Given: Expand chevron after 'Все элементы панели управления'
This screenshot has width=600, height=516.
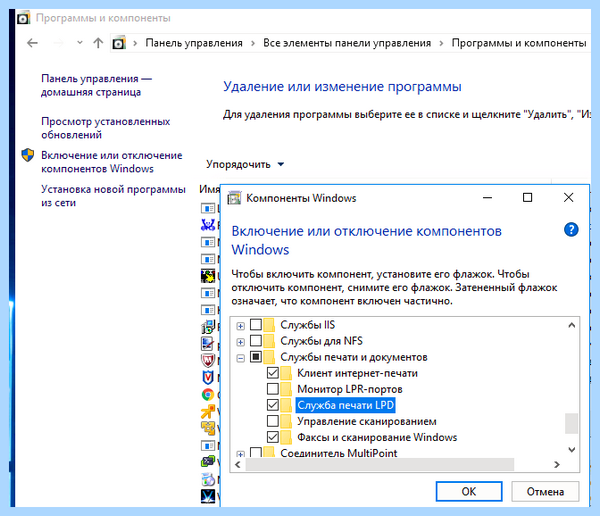Looking at the screenshot, I should point(441,43).
